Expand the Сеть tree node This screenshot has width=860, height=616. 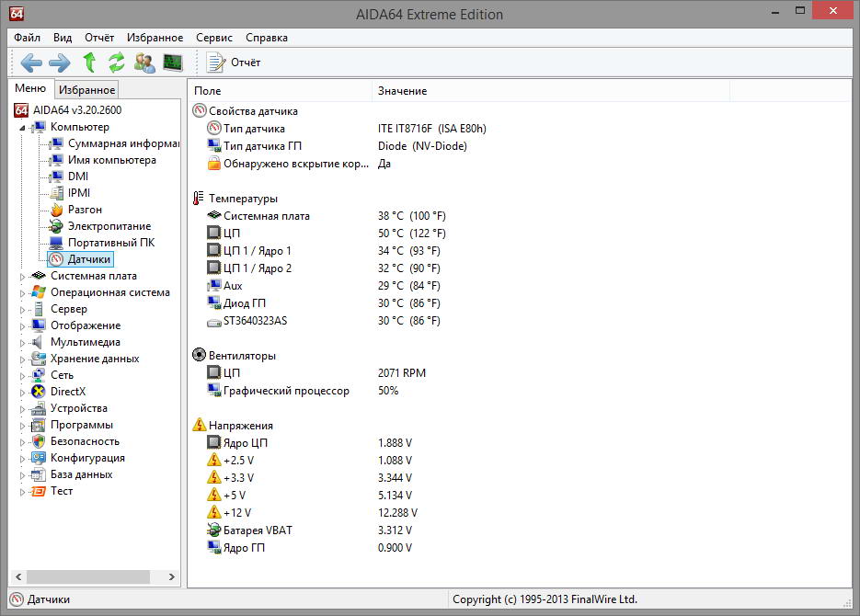pyautogui.click(x=22, y=376)
